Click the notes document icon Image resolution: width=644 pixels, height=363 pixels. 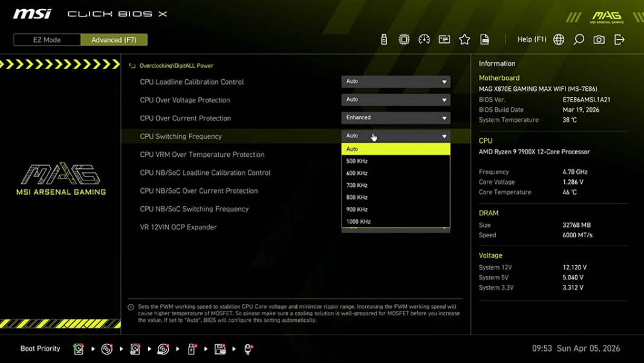484,39
